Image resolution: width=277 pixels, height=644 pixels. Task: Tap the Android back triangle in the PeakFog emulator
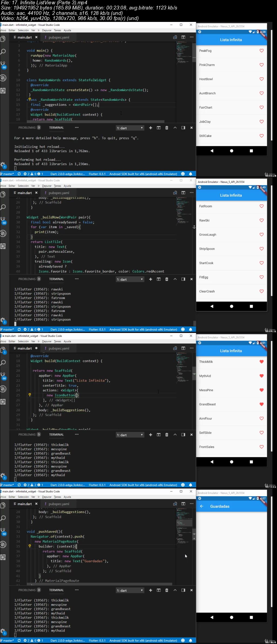pos(212,151)
